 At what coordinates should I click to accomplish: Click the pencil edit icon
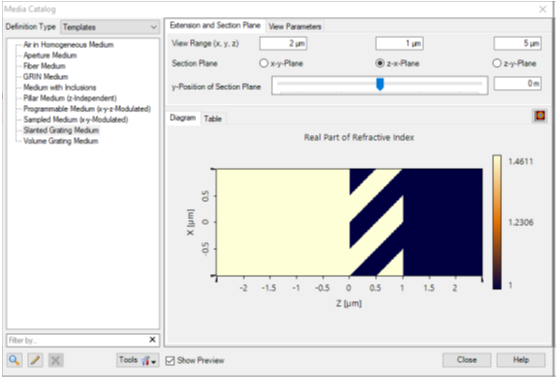tap(35, 360)
